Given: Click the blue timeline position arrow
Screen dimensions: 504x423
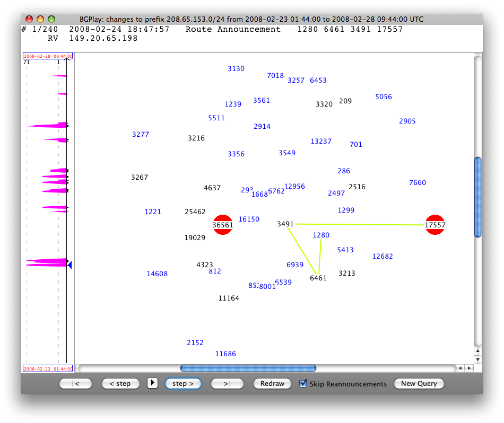Looking at the screenshot, I should coord(69,265).
